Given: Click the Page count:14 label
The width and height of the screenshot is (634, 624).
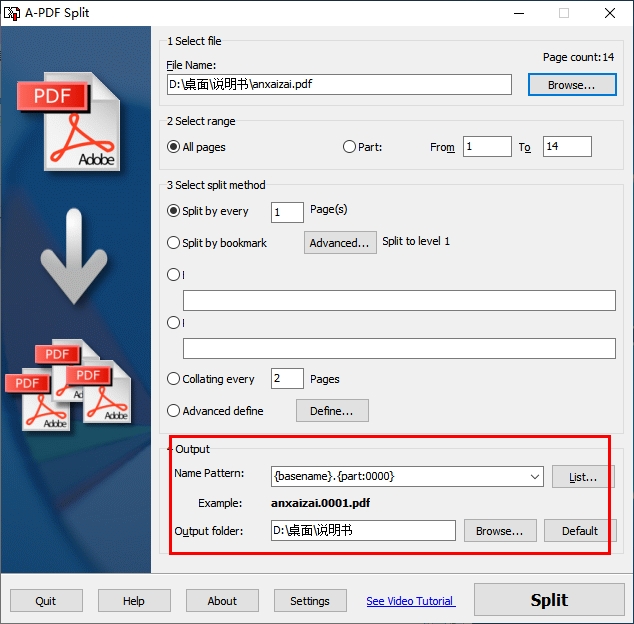Looking at the screenshot, I should click(578, 57).
